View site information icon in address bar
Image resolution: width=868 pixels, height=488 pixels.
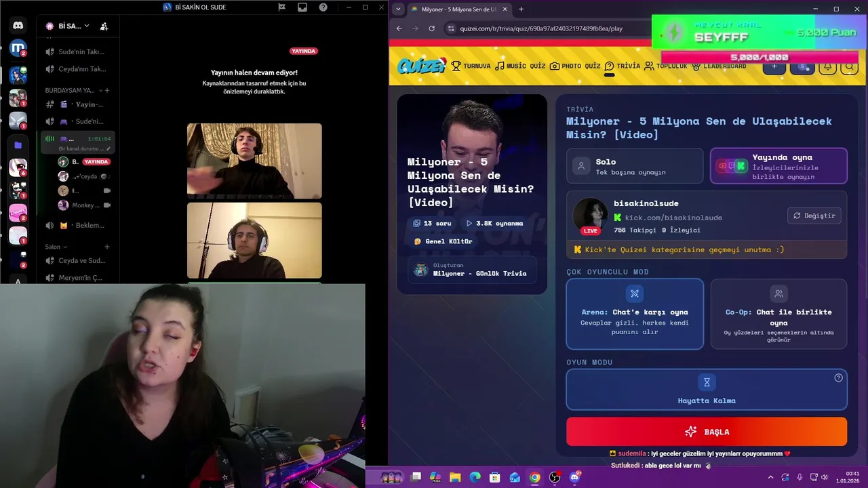(451, 28)
